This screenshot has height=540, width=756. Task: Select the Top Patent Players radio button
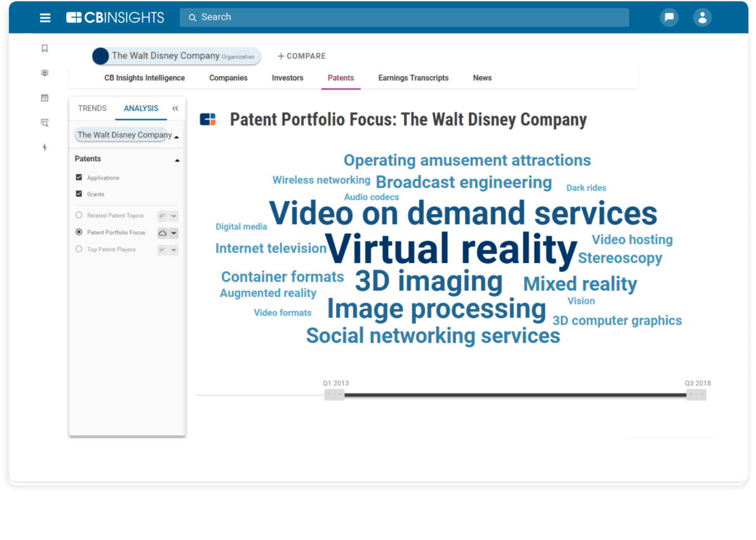coord(79,249)
